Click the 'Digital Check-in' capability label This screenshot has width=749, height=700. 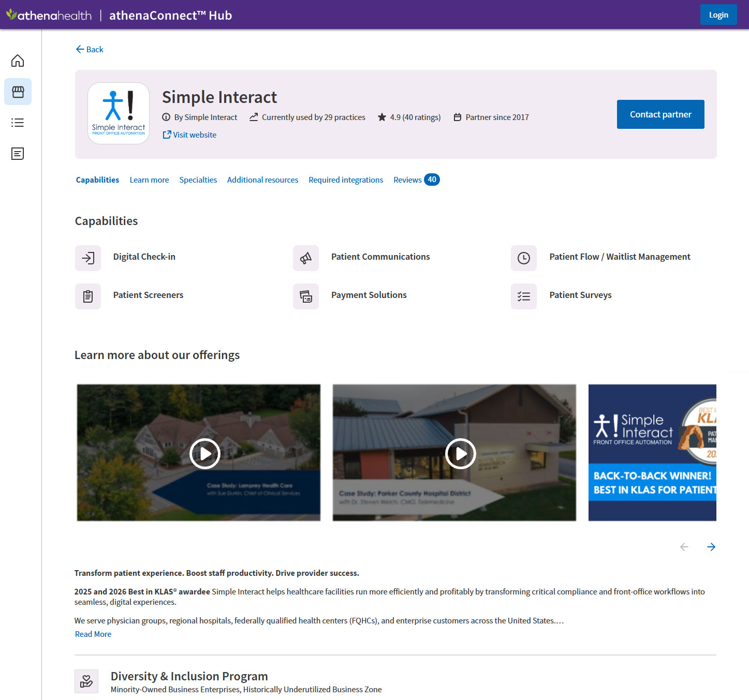tap(144, 257)
